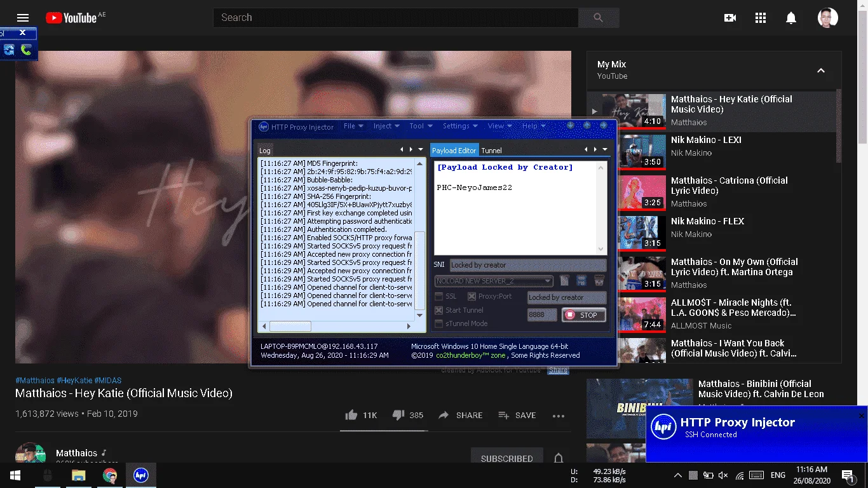Open the Matthaios channel name link
This screenshot has height=488, width=868.
(76, 453)
